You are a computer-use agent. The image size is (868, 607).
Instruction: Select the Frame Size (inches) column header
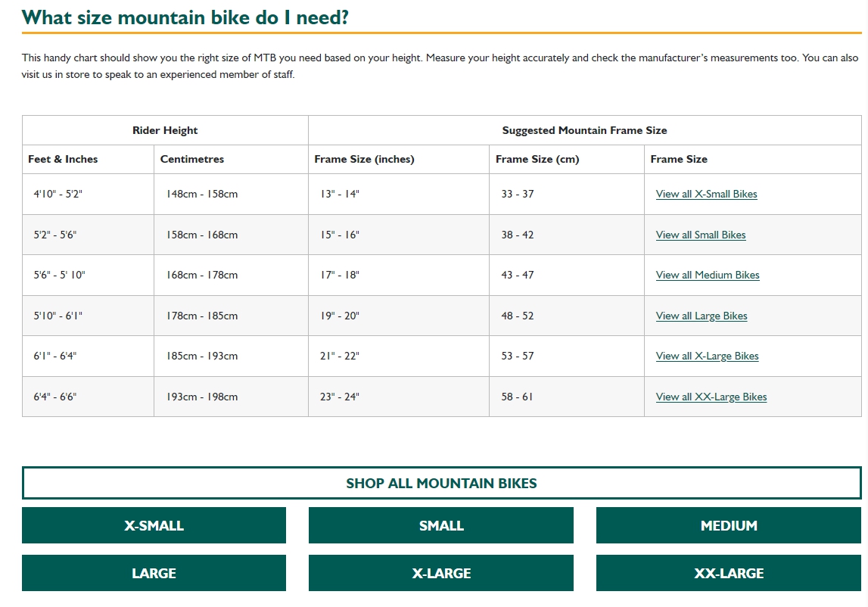(364, 159)
